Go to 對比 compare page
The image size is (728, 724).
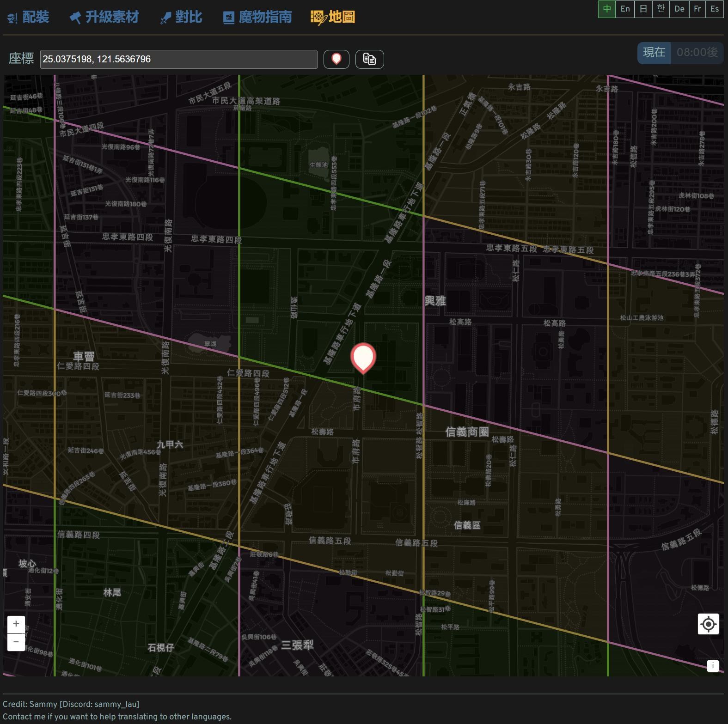click(x=181, y=18)
